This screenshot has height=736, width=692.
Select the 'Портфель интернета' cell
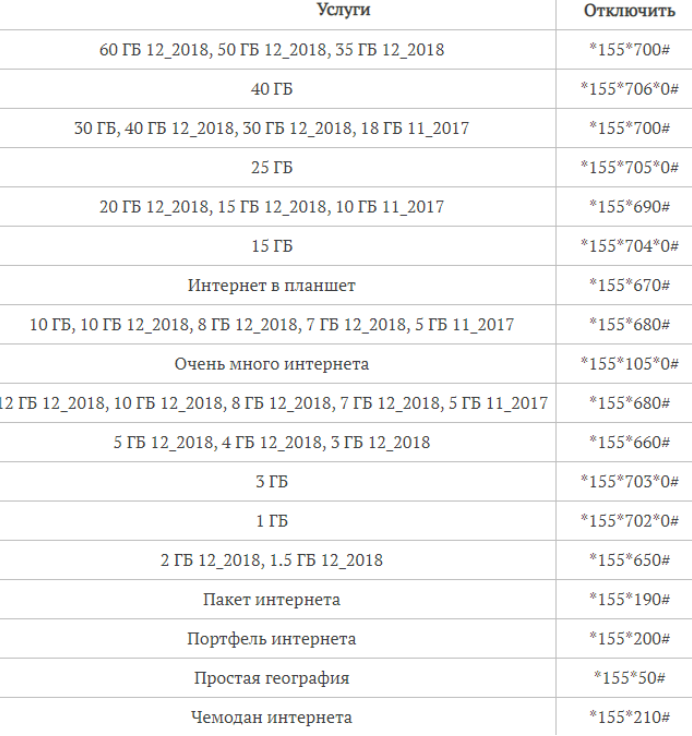click(271, 639)
